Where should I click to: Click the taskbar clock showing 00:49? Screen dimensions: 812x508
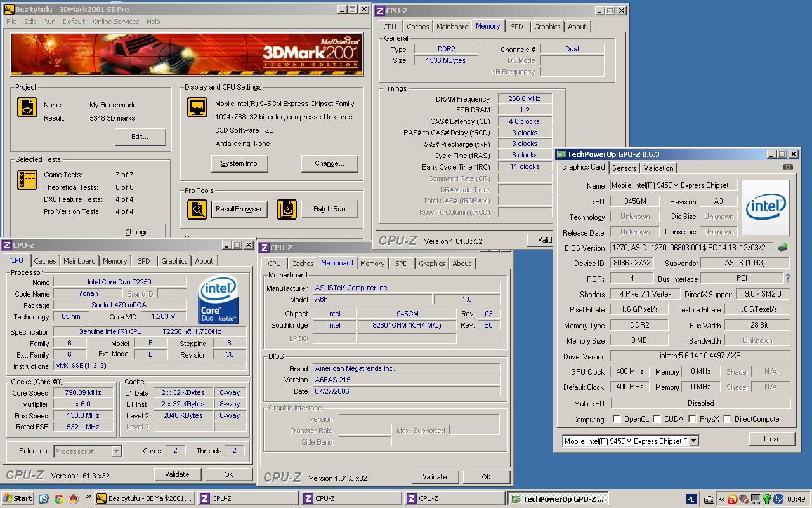coord(796,499)
